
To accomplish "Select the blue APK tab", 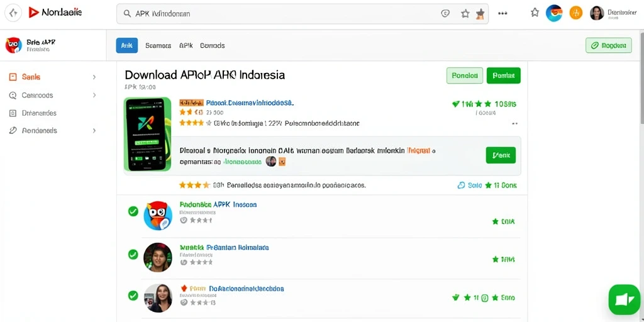I will coord(127,45).
